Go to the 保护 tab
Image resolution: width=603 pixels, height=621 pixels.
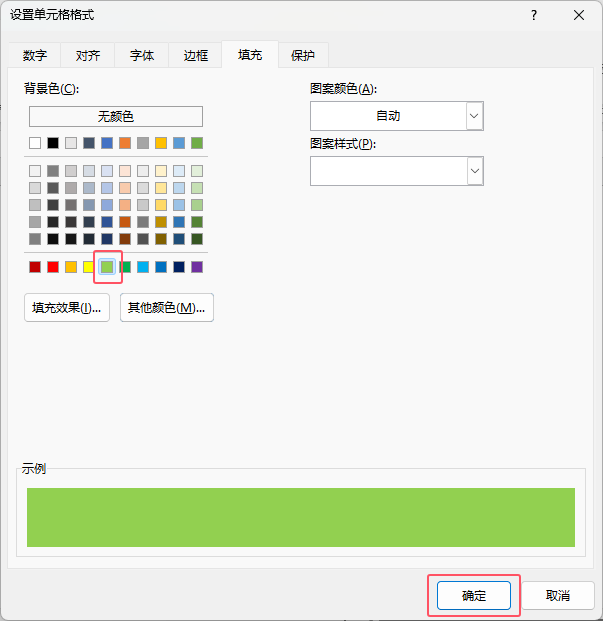click(303, 55)
